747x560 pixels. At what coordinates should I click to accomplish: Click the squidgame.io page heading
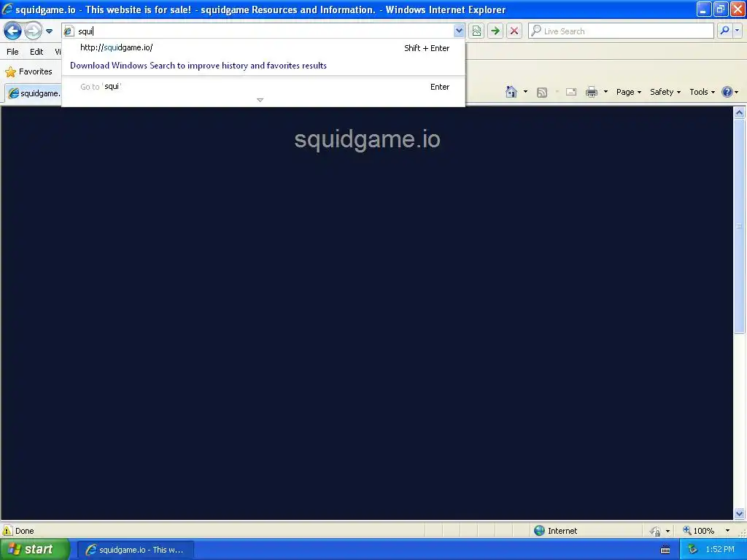coord(368,139)
